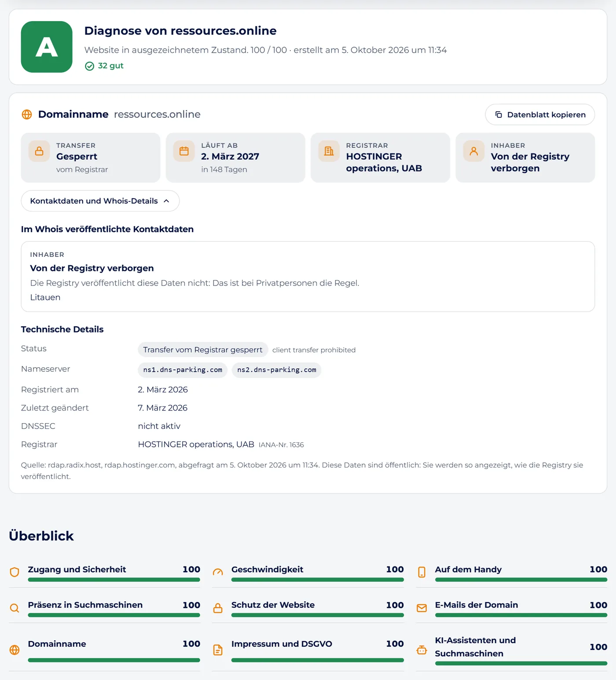Image resolution: width=616 pixels, height=680 pixels.
Task: Click the E-Mails der Domain progress bar
Action: click(x=521, y=615)
